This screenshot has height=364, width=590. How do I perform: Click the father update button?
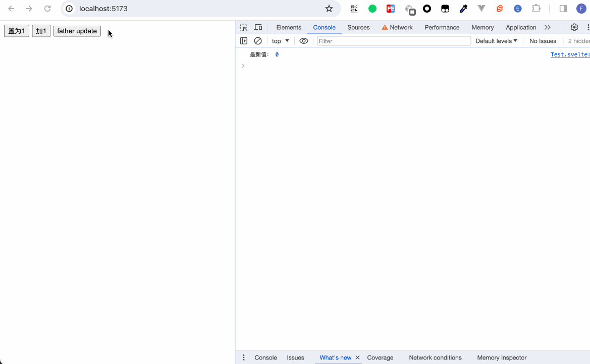(77, 31)
